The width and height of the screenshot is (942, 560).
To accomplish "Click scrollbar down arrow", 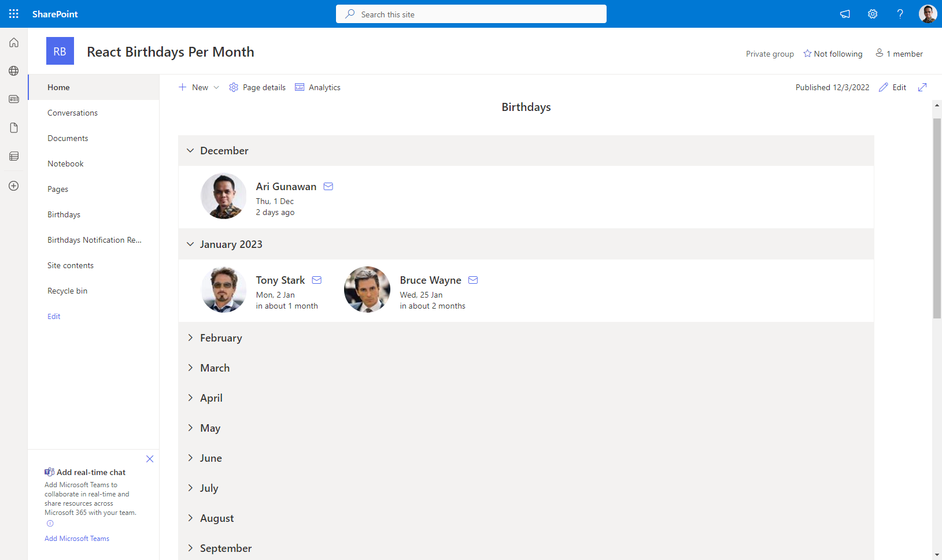I will [937, 555].
